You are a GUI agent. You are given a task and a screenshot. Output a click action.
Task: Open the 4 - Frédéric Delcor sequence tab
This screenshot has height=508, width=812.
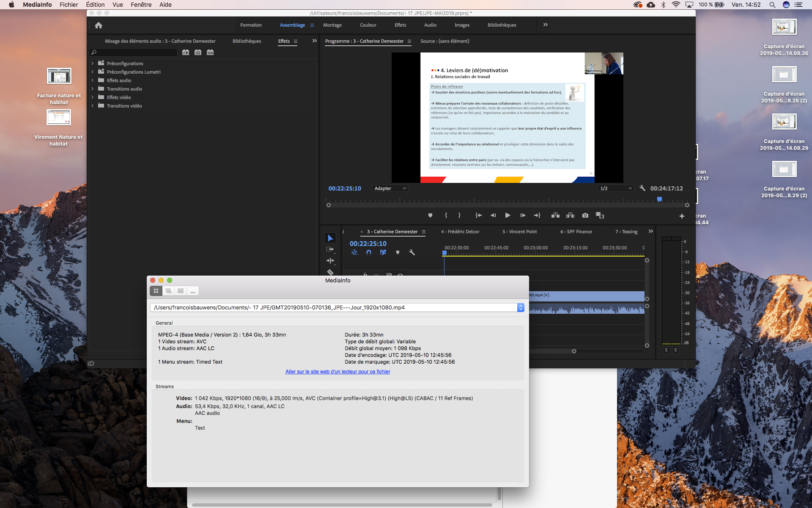[x=460, y=232]
